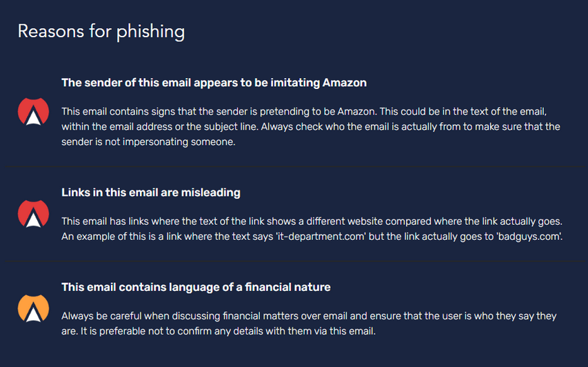The height and width of the screenshot is (367, 588).
Task: Click the word 'misleading' in the second heading
Action: (208, 192)
